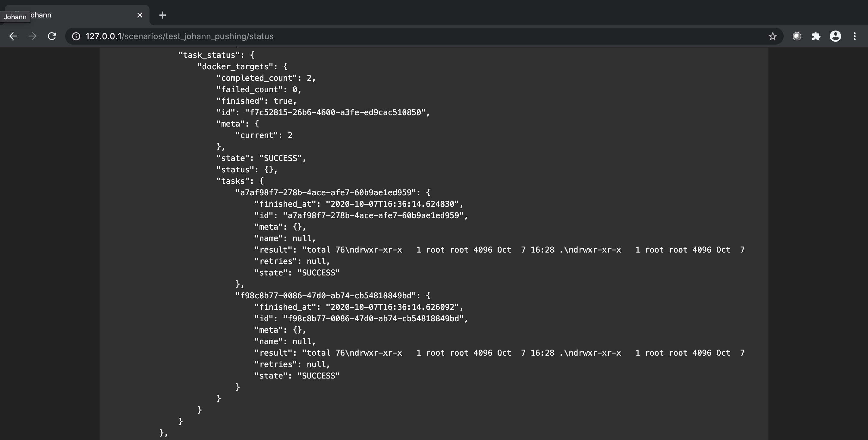This screenshot has width=868, height=440.
Task: Click the "id": "f98c8b77..." line
Action: [x=361, y=318]
